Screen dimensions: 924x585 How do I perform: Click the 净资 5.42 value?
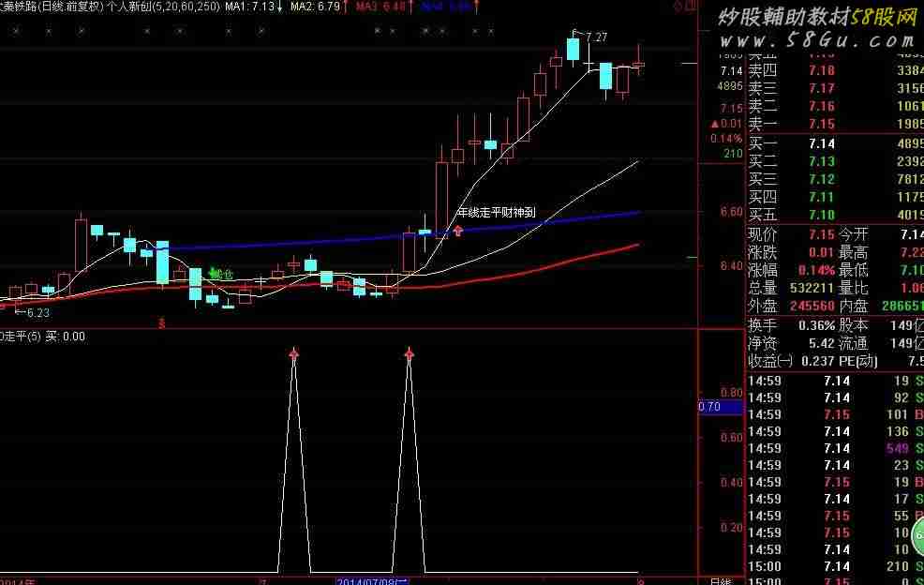(x=822, y=343)
